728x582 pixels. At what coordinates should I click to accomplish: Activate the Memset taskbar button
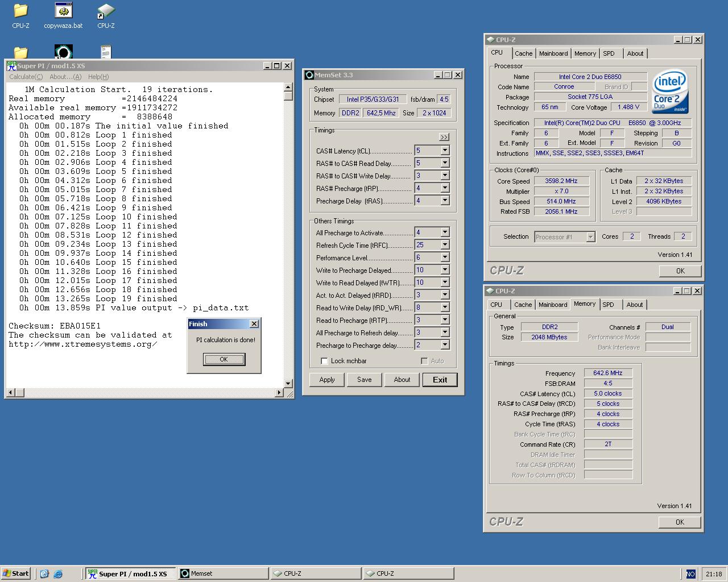coord(223,573)
